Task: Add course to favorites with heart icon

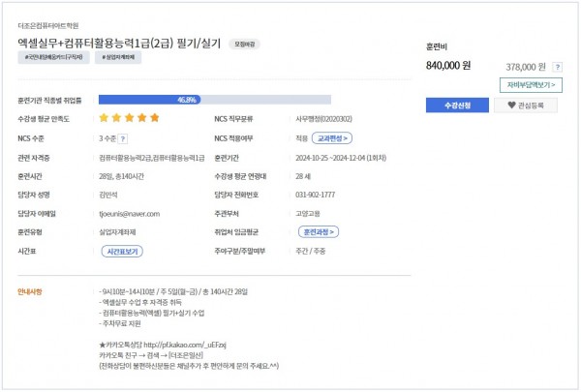Action: 526,106
